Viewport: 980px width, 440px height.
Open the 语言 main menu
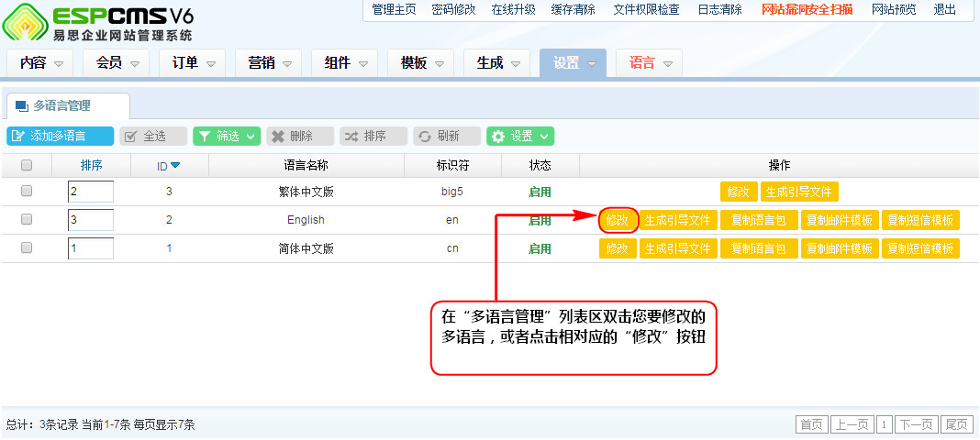point(649,63)
